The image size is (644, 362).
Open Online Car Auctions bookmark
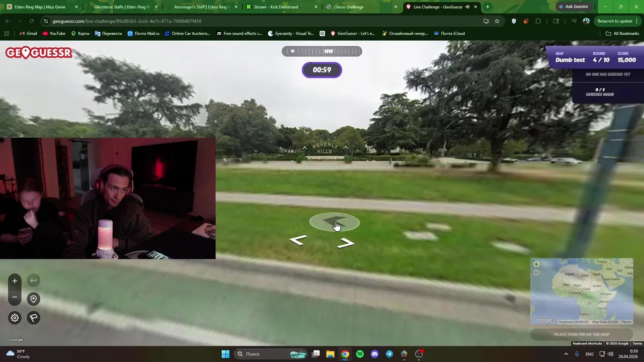click(x=187, y=34)
